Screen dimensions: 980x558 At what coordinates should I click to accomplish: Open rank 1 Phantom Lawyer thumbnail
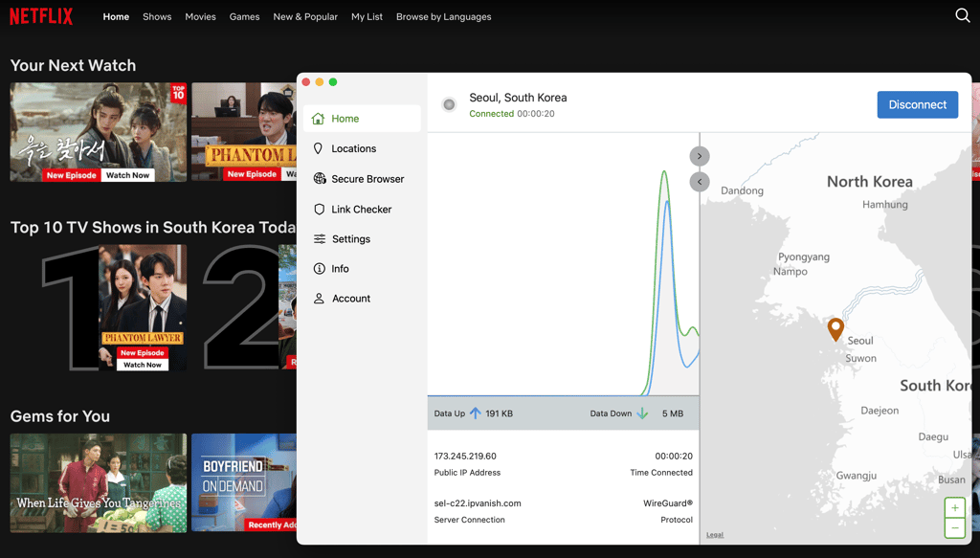click(143, 307)
